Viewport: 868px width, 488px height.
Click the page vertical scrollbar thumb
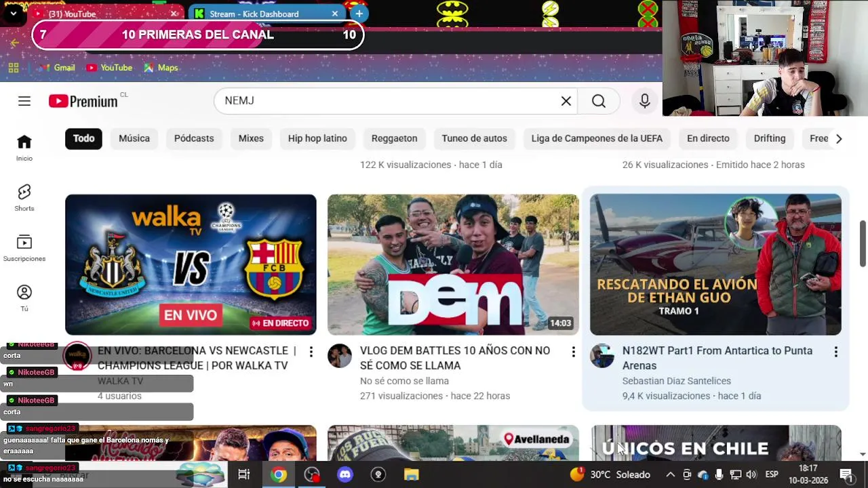point(863,244)
